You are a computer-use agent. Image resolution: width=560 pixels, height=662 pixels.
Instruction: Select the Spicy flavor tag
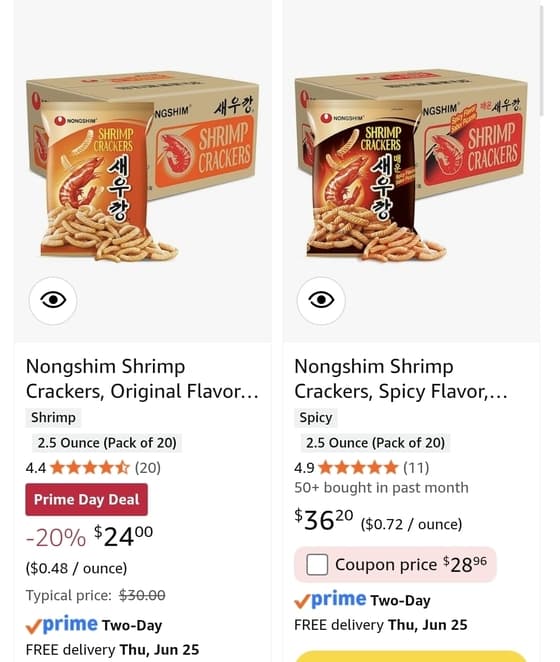tap(315, 418)
